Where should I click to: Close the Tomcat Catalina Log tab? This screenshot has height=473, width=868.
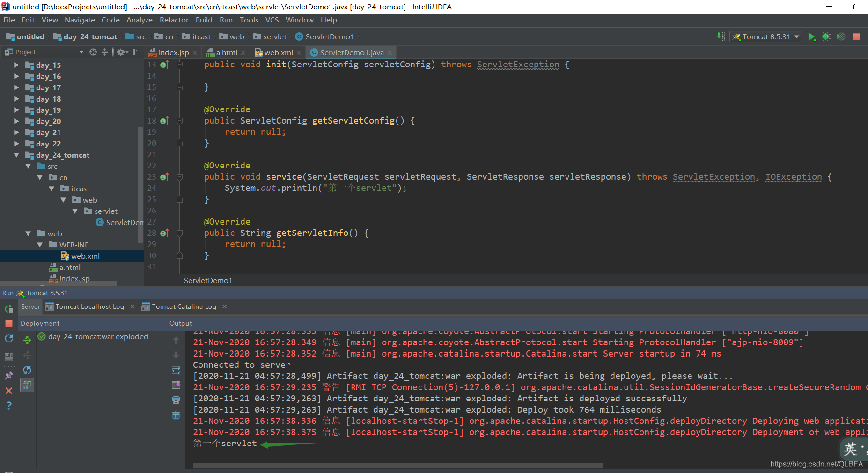225,306
